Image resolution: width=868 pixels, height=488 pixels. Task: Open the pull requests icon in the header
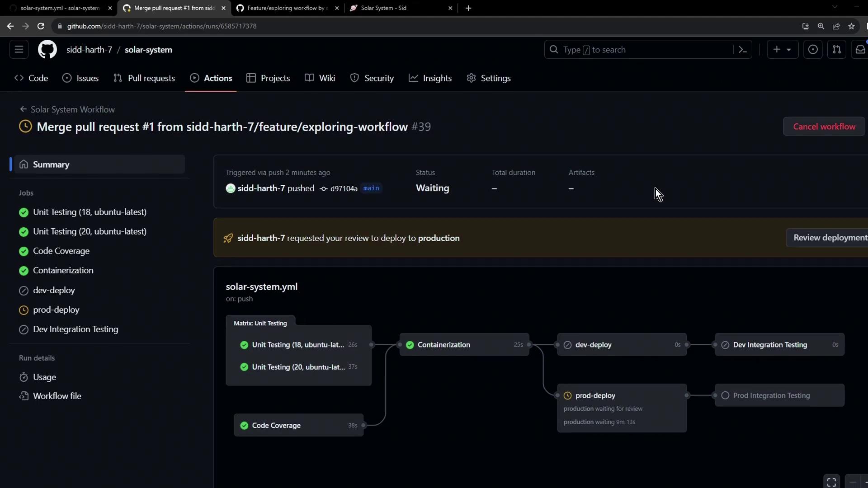click(x=836, y=50)
